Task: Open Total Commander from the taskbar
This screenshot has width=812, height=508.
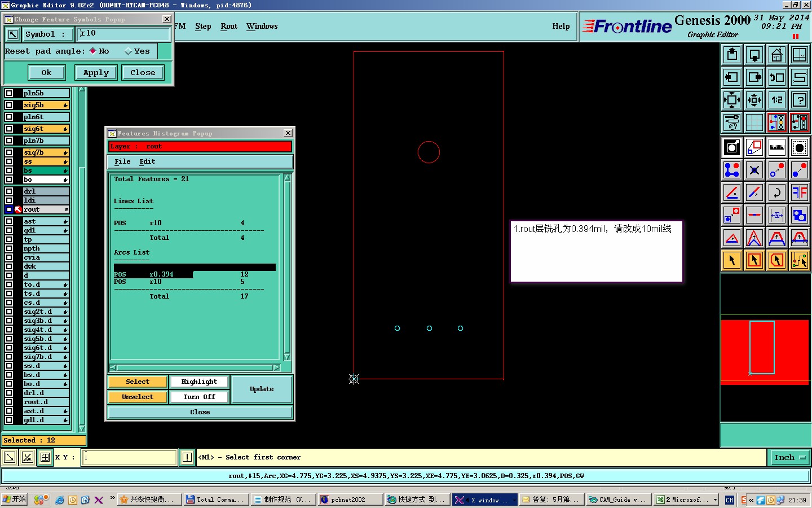Action: click(217, 500)
